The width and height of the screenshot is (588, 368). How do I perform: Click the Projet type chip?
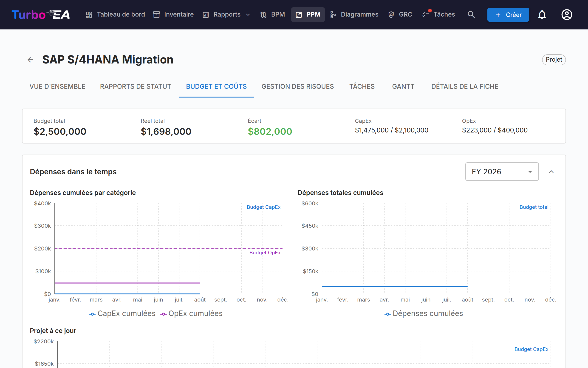[x=554, y=60]
